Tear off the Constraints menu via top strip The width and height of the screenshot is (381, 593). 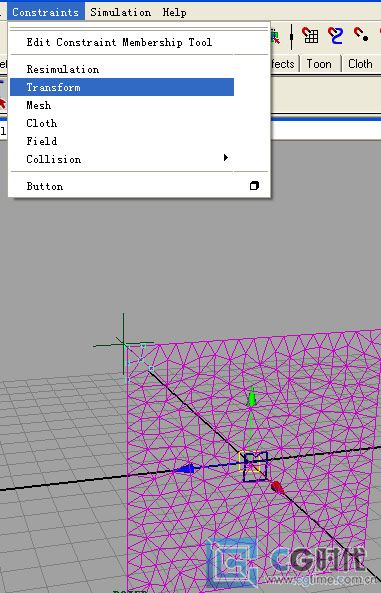(x=139, y=28)
